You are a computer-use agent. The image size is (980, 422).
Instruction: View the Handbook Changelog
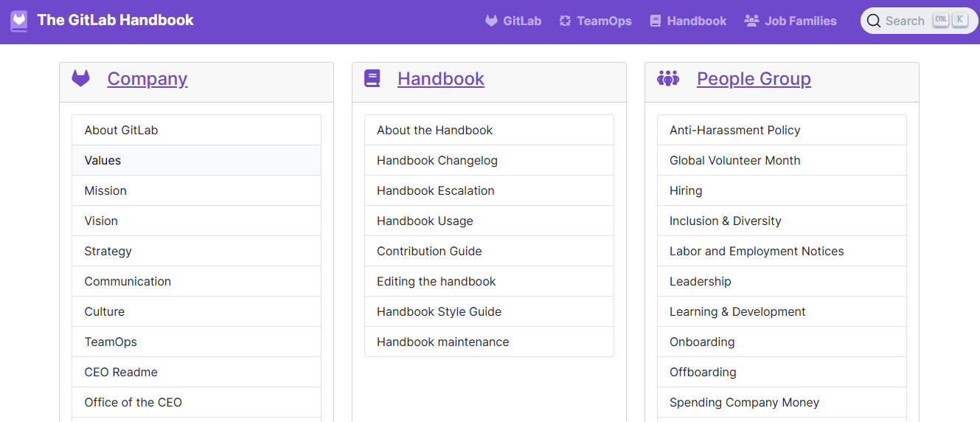(x=489, y=160)
